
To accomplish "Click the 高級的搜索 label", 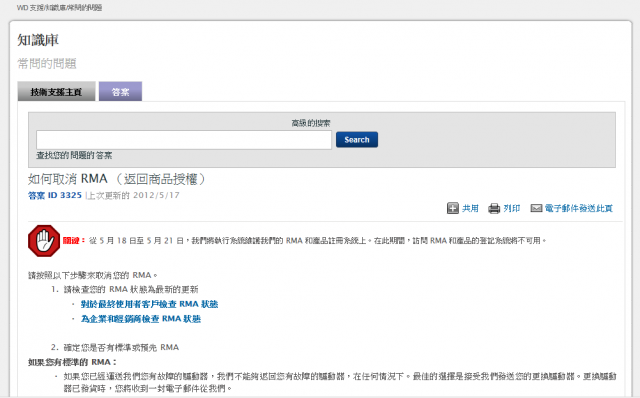I will [x=311, y=123].
